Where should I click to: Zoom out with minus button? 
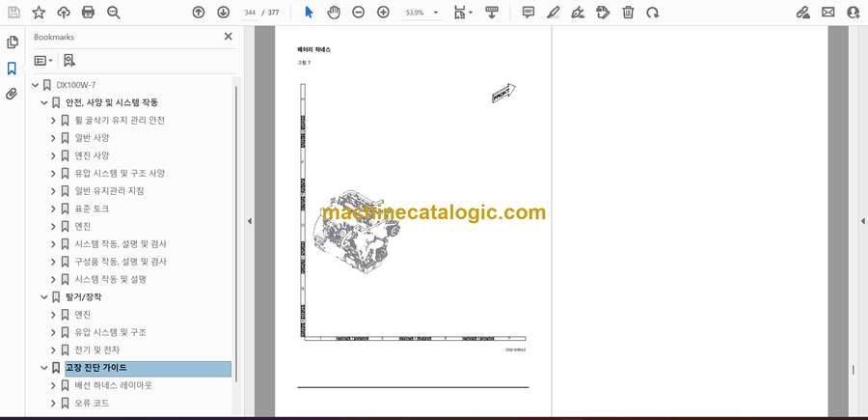coord(358,13)
